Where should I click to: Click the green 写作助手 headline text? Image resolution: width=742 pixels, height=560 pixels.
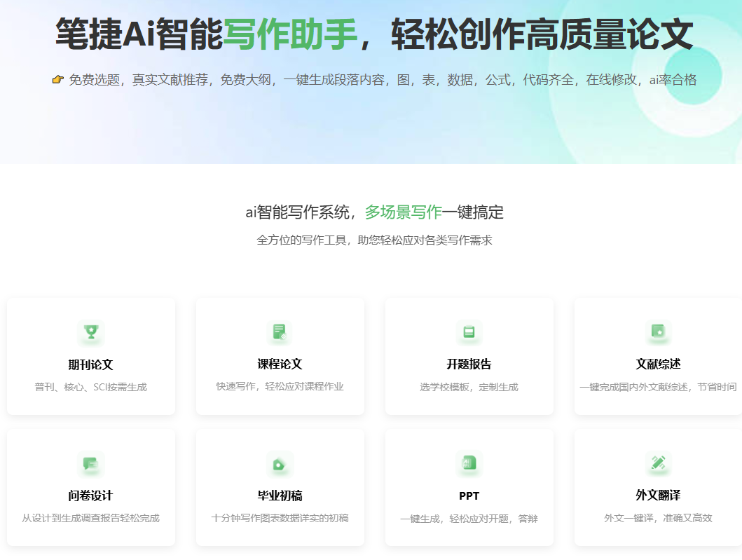(290, 35)
